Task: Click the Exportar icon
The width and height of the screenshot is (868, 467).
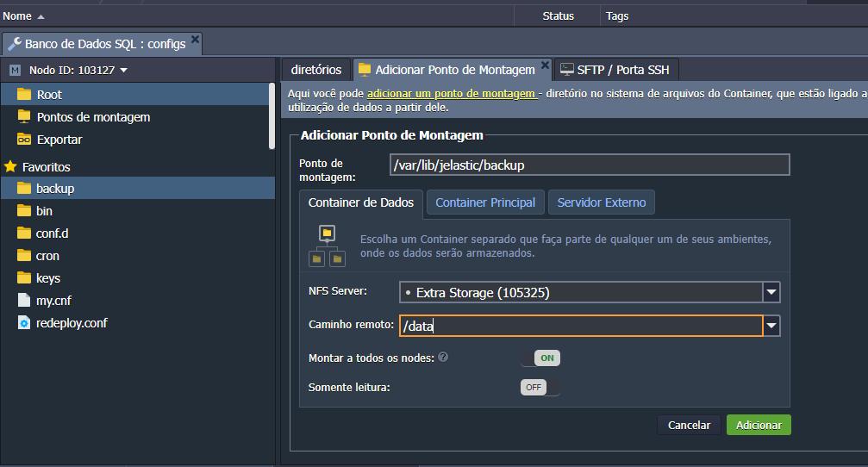Action: coord(24,140)
